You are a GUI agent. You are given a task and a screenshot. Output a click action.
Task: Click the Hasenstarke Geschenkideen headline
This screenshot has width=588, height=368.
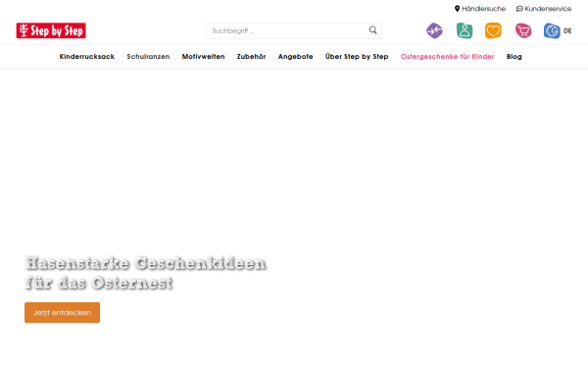pyautogui.click(x=145, y=273)
